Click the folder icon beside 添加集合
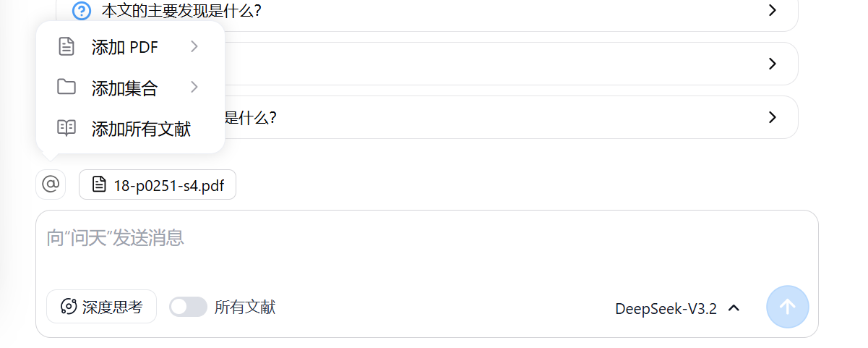Screen dimensions: 868x348 click(x=66, y=88)
